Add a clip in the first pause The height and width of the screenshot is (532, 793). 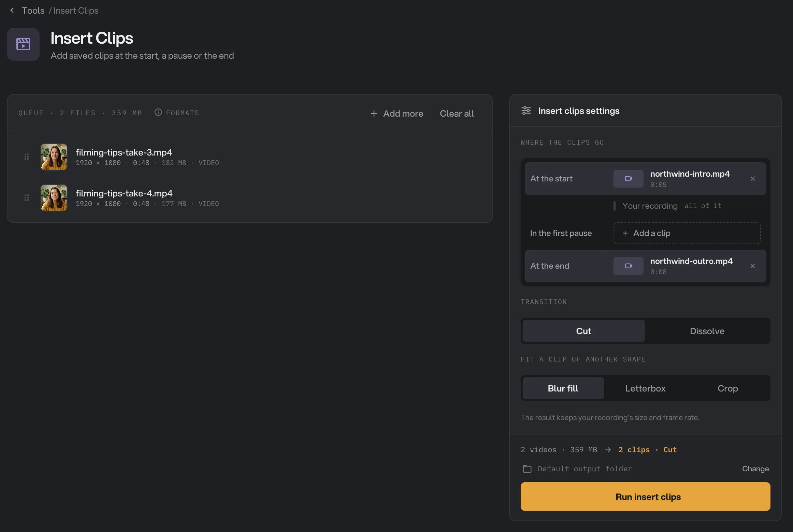[x=687, y=233]
